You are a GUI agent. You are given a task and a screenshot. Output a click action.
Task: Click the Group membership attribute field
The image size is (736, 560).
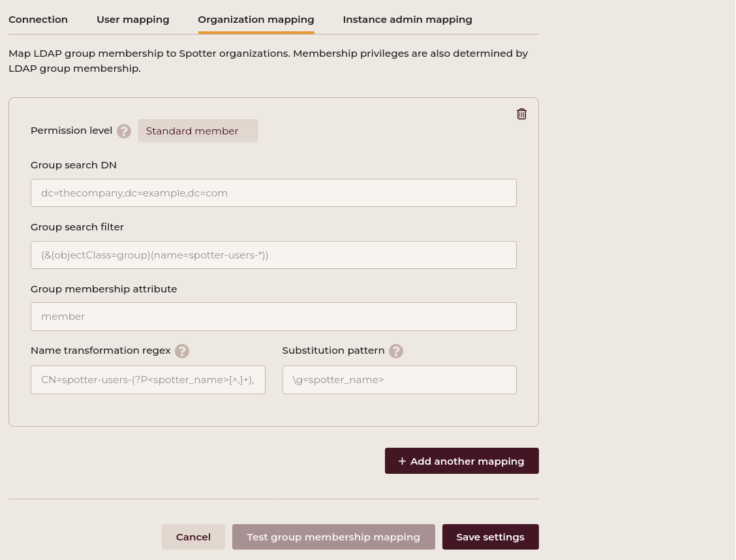[273, 317]
